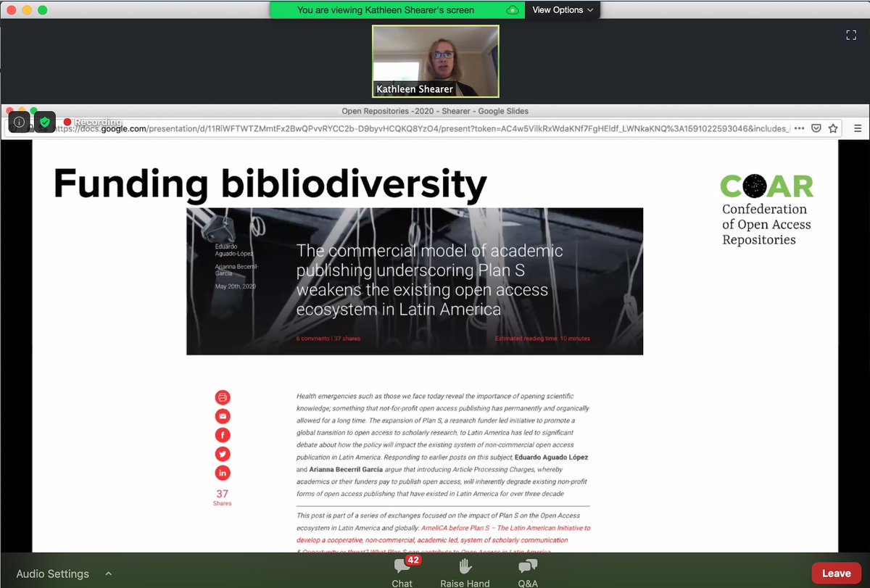Click the meeting information icon
The image size is (870, 588).
tap(20, 123)
